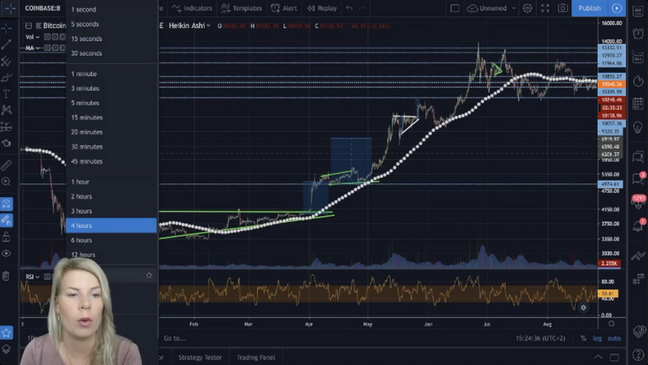This screenshot has height=365, width=648.
Task: Enter fullscreen mode
Action: pyautogui.click(x=545, y=8)
